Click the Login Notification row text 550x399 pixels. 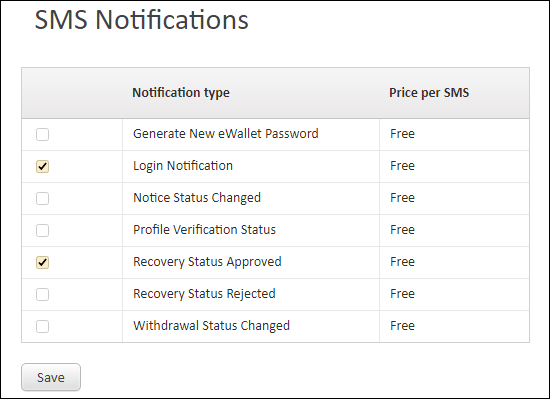click(183, 166)
